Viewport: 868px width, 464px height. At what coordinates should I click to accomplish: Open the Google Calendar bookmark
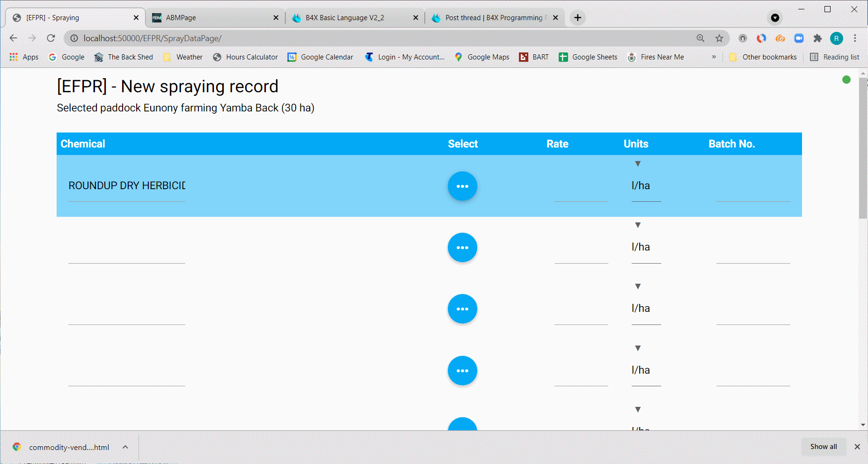[321, 57]
